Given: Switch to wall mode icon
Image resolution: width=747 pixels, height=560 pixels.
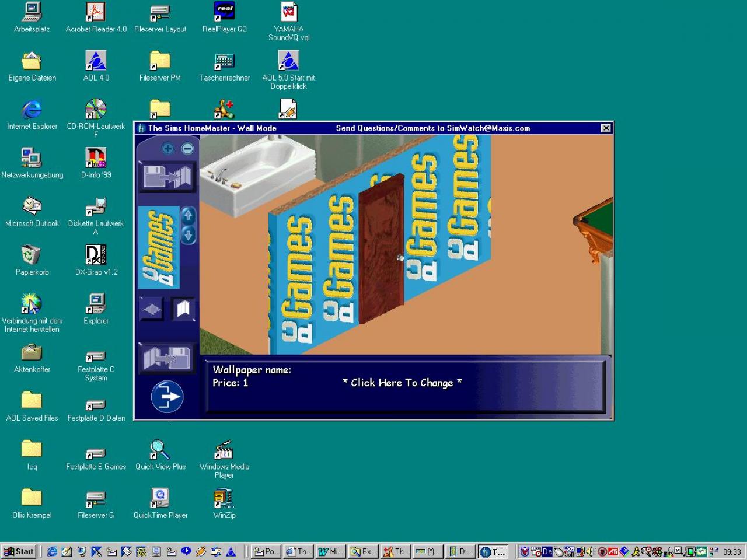Looking at the screenshot, I should click(x=183, y=309).
